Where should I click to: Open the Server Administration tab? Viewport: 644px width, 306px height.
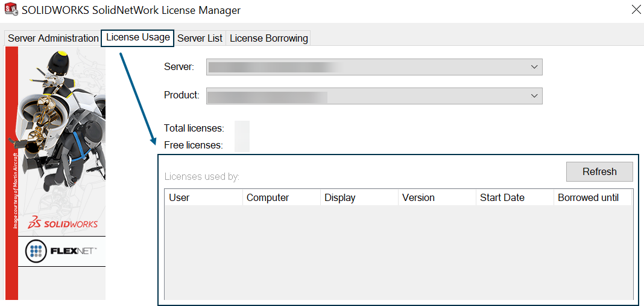[53, 38]
